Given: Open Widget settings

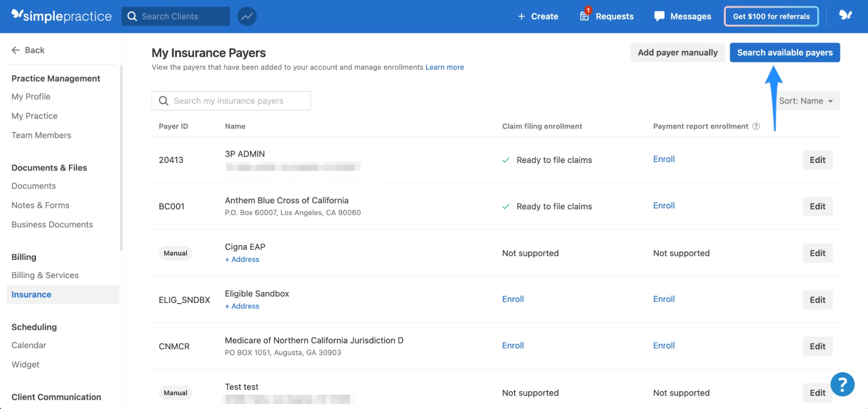Looking at the screenshot, I should pyautogui.click(x=25, y=365).
